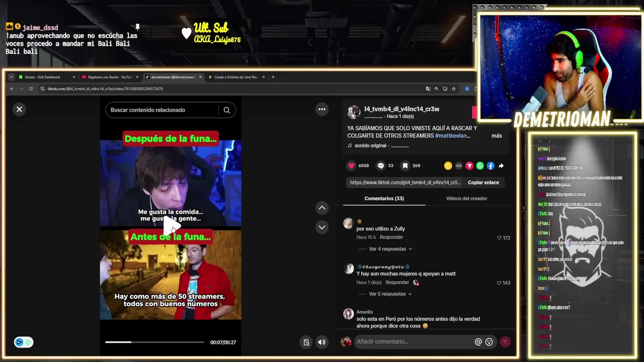Image resolution: width=644 pixels, height=362 pixels.
Task: Close the TikTok video viewer with X
Action: pos(19,109)
